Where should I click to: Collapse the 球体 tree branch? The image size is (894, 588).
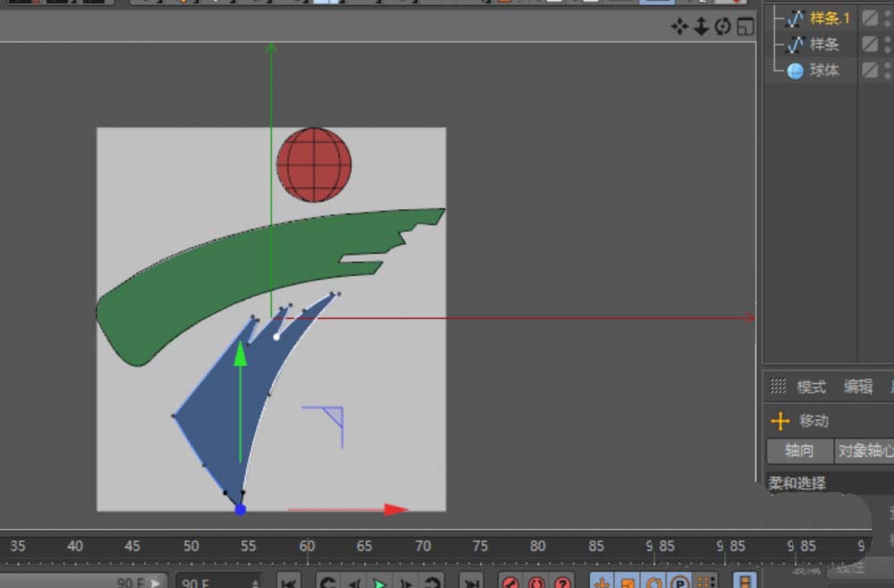coord(776,70)
